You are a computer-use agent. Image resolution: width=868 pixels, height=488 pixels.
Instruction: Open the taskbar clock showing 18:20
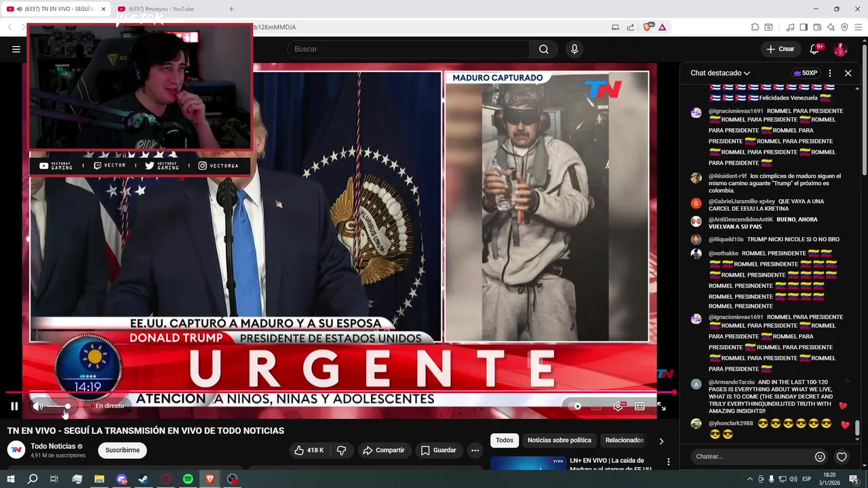830,479
